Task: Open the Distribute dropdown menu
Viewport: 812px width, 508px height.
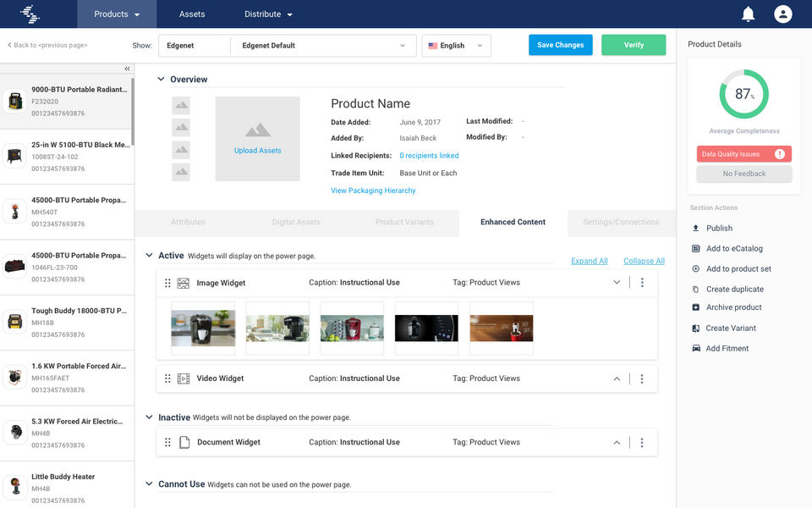Action: pyautogui.click(x=268, y=14)
